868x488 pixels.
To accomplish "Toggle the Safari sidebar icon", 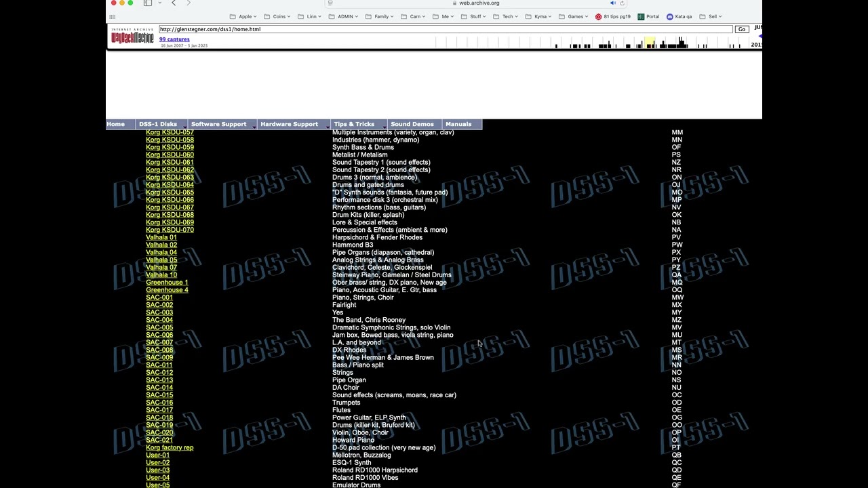I will coord(148,3).
